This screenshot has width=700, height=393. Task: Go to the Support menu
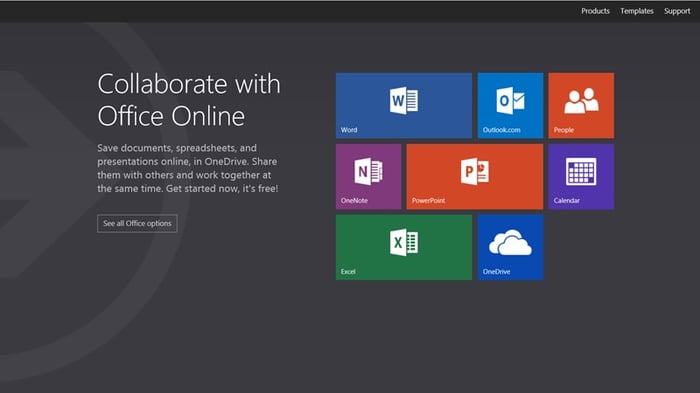(677, 11)
